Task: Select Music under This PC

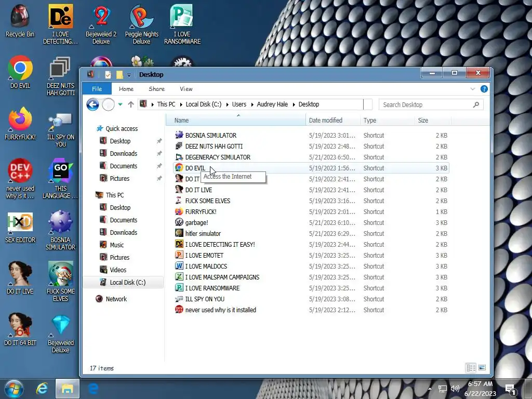Action: [x=112, y=245]
